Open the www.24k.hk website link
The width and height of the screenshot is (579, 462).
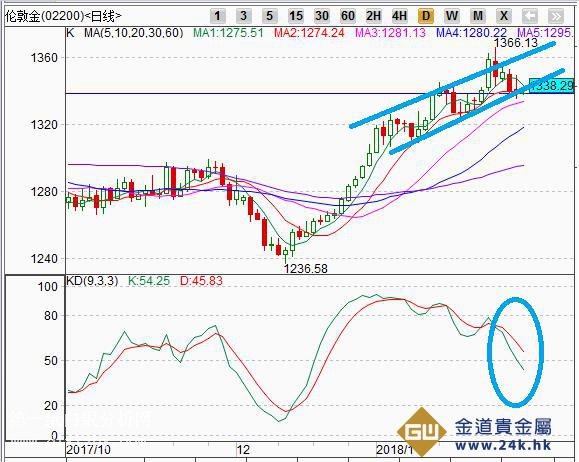coord(503,445)
